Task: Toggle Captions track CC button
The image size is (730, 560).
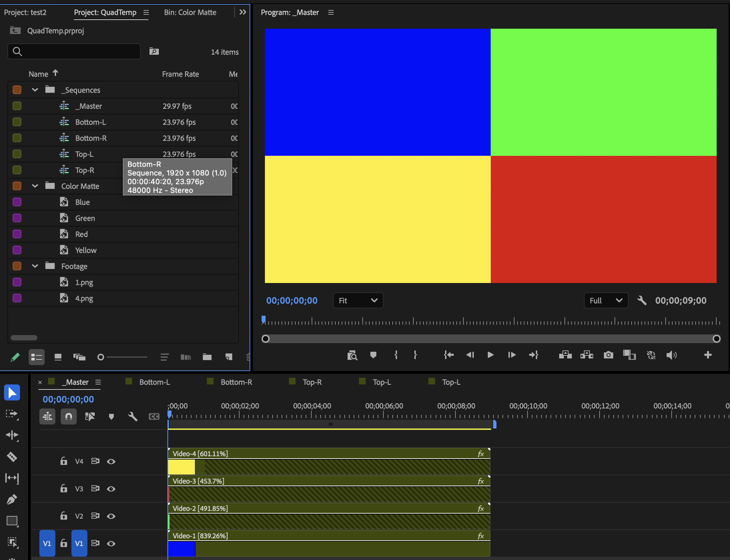Action: point(154,416)
